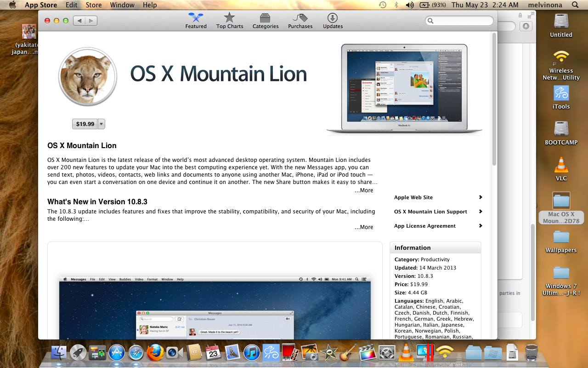This screenshot has height=368, width=588.
Task: Open the Time Machine status menu
Action: pos(382,5)
